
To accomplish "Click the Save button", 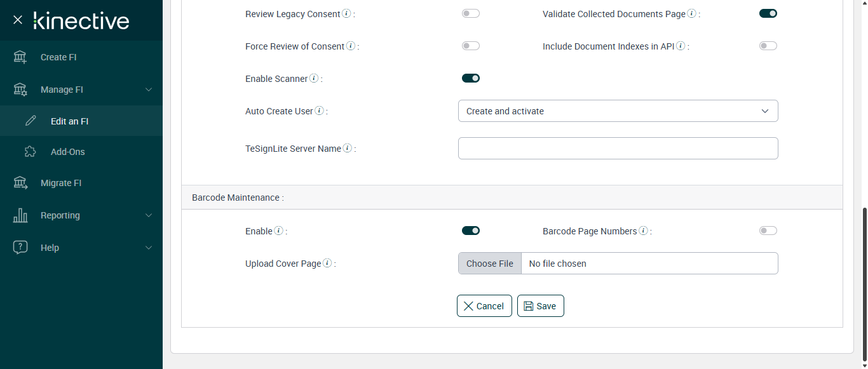I will (x=540, y=306).
